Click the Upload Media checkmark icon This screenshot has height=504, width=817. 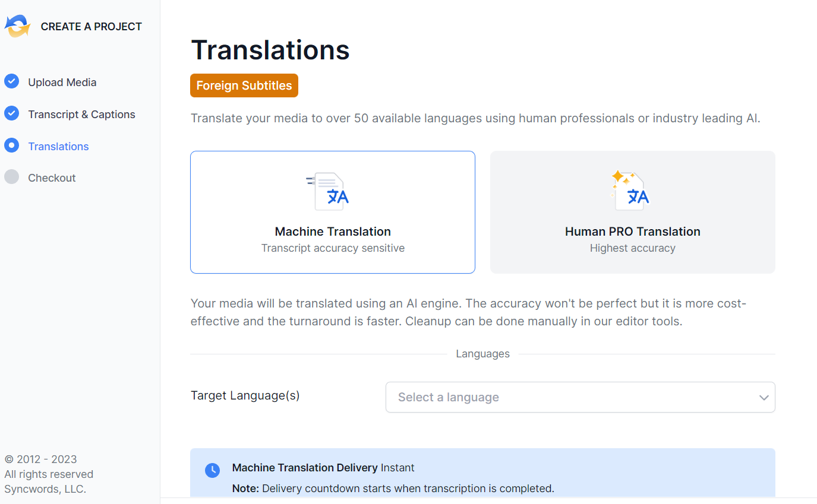coord(11,81)
